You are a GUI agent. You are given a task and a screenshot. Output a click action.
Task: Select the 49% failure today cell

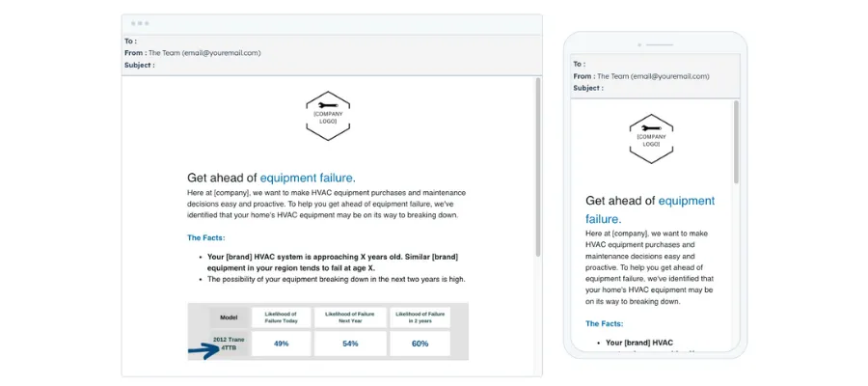pyautogui.click(x=282, y=344)
